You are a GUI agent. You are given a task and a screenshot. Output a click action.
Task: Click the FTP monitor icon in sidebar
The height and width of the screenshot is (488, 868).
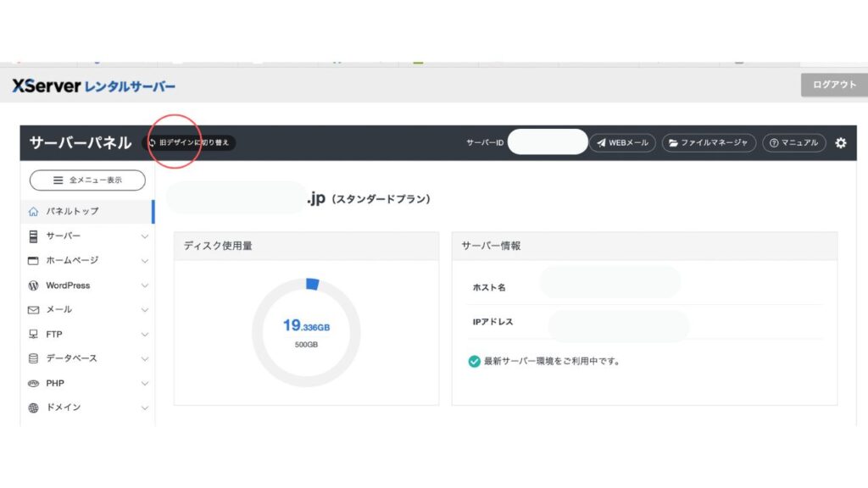(34, 334)
